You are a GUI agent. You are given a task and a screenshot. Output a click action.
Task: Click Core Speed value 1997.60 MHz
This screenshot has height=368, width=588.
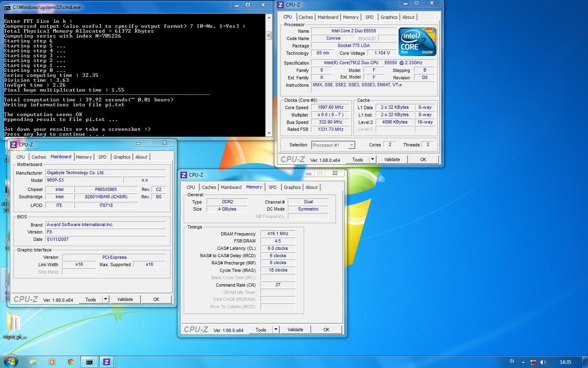[331, 108]
